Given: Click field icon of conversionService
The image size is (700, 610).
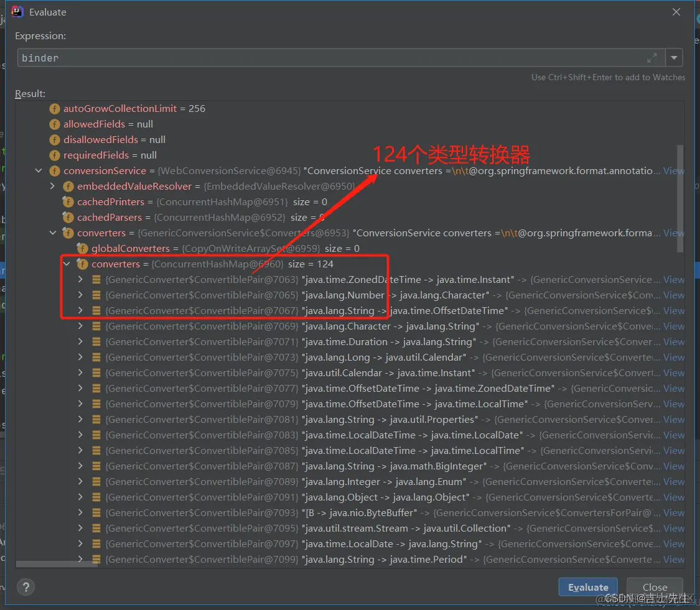Looking at the screenshot, I should click(x=55, y=170).
